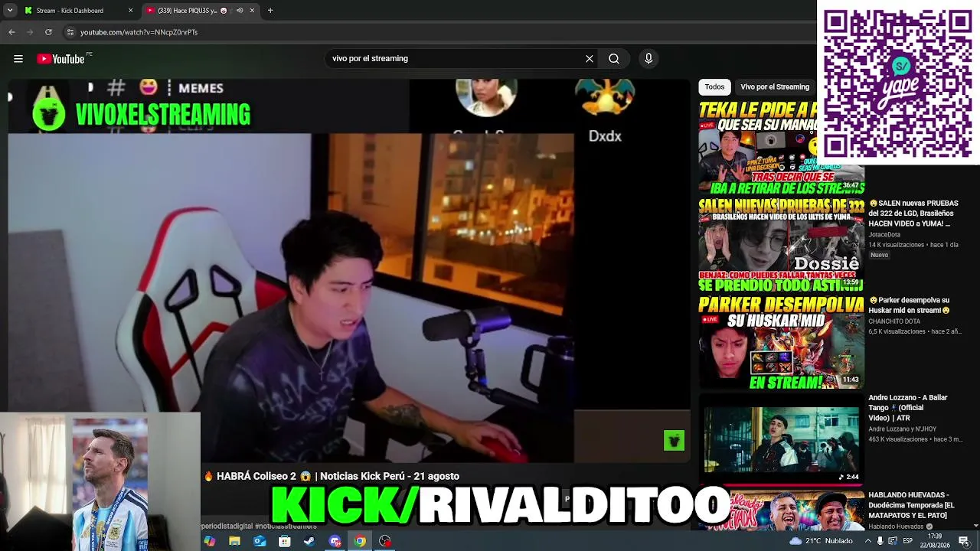980x551 pixels.
Task: Visit the "Andre Lozzano y N'JHOY" channel link
Action: click(903, 429)
